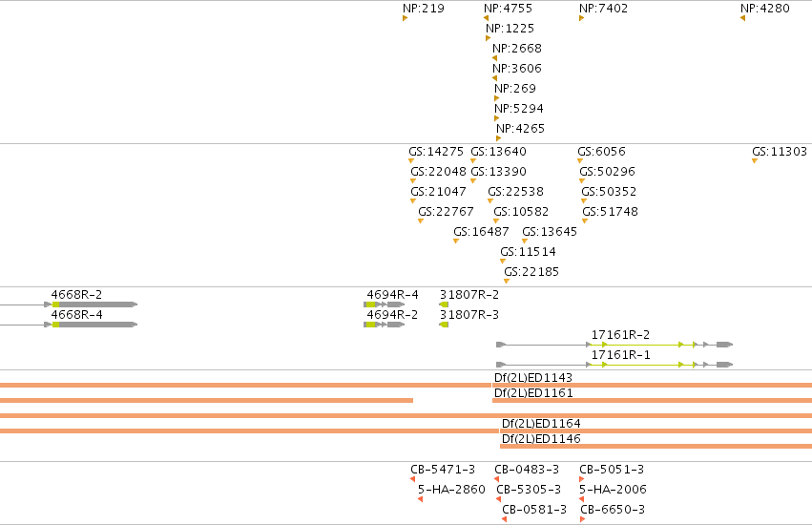Click the Df(2L)ED1164 deficiency label
This screenshot has width=812, height=525.
541,424
